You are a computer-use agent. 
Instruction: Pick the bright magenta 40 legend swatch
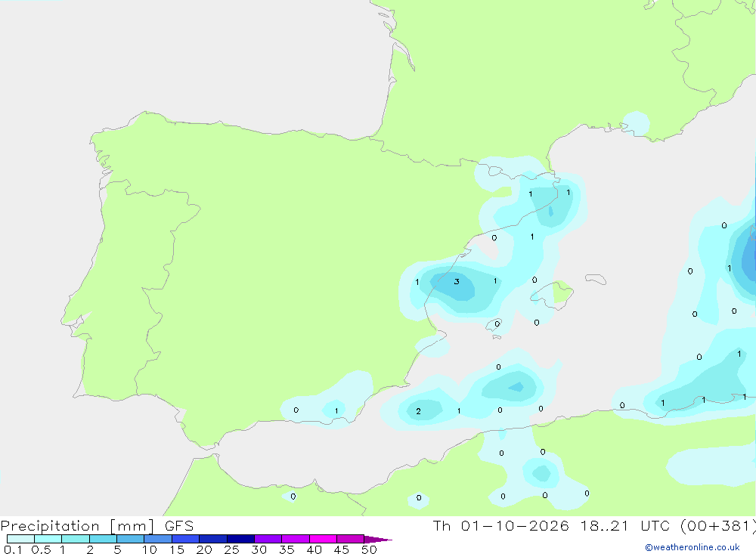tap(323, 539)
